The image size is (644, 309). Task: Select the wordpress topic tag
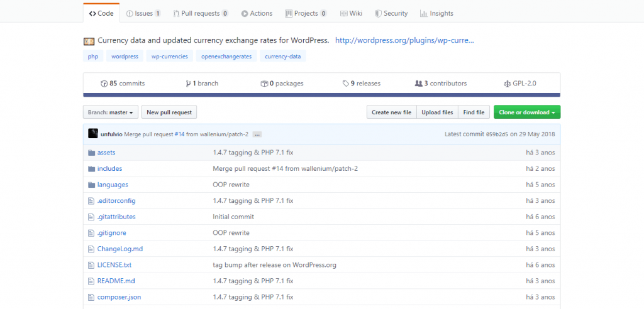[125, 57]
